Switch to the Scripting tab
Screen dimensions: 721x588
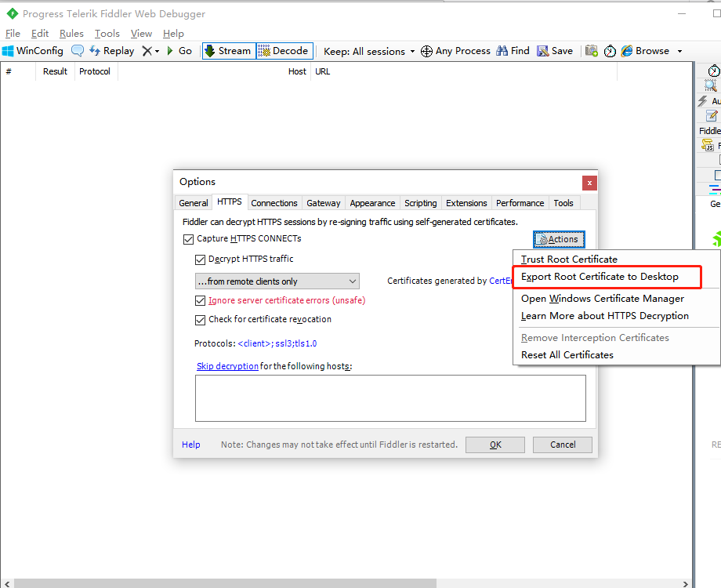[420, 203]
